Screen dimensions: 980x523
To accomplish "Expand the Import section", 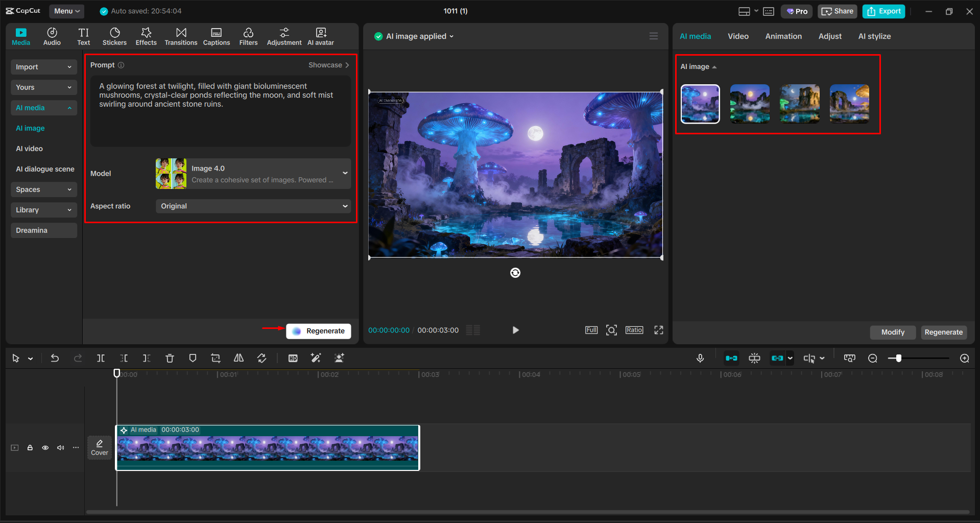I will click(43, 67).
